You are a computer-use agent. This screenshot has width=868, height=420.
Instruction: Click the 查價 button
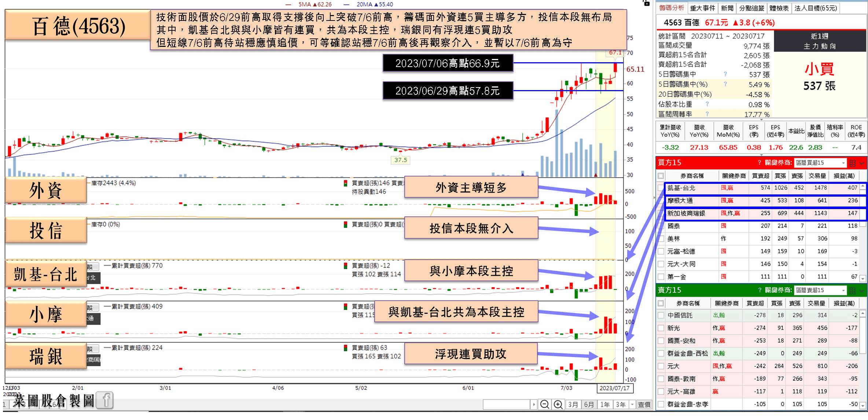[x=644, y=404]
